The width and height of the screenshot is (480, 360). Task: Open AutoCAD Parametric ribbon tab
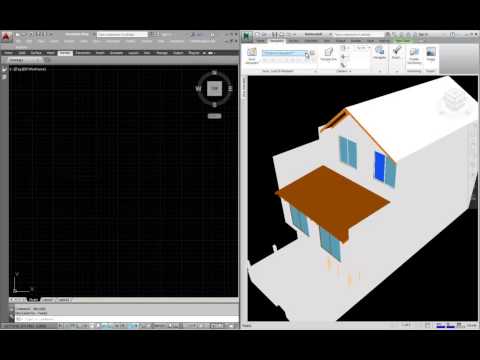[x=83, y=53]
